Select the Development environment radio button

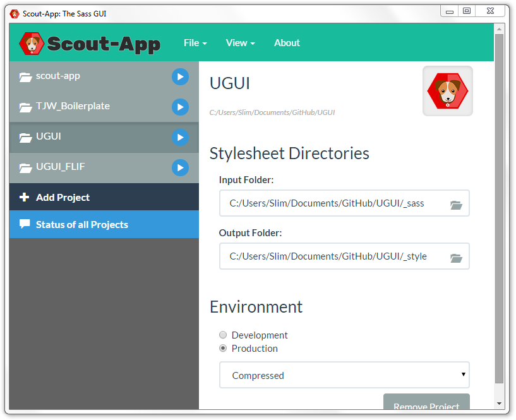tap(223, 335)
